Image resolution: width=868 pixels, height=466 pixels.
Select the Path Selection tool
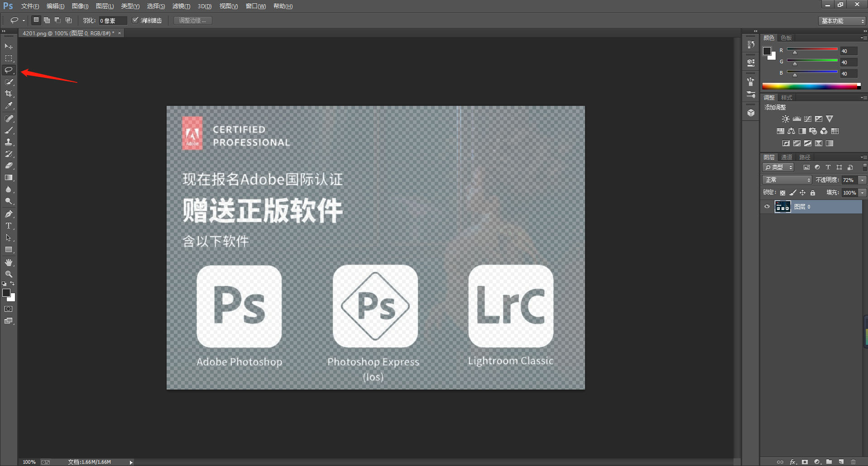coord(9,238)
